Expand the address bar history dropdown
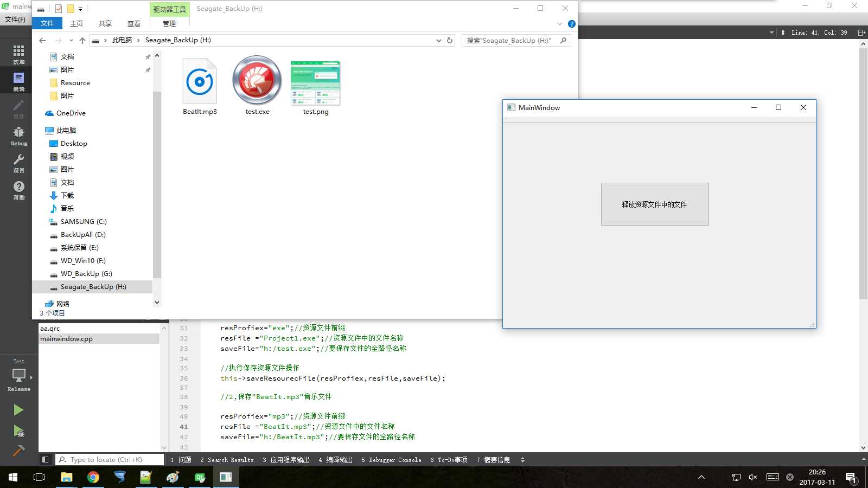The height and width of the screenshot is (488, 868). 438,40
